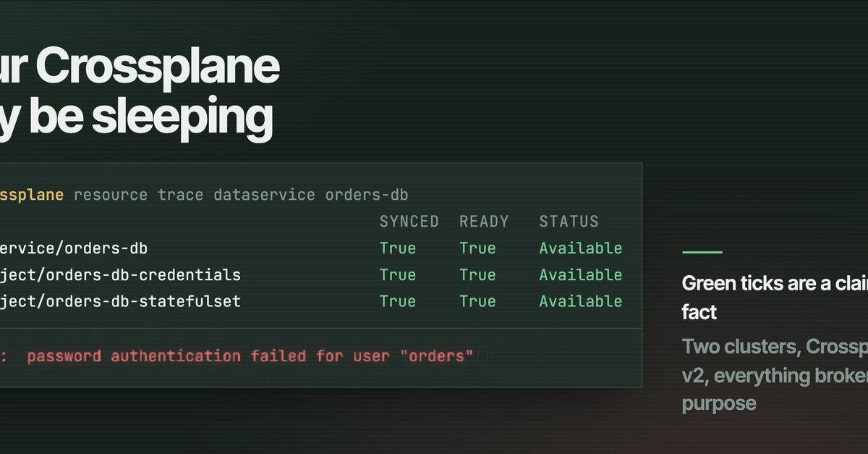Viewport: 868px width, 454px height.
Task: Click READY 'True' in the orders-db-statefulset row
Action: tap(477, 301)
